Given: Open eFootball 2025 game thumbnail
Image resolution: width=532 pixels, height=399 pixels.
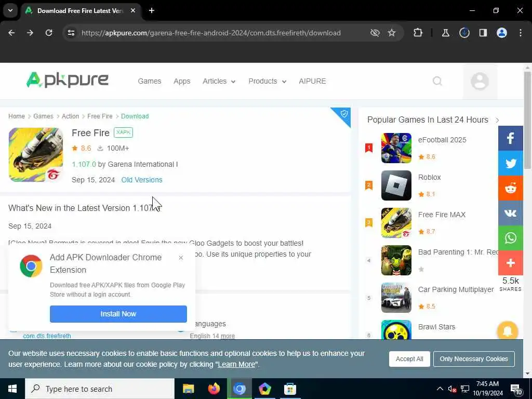Looking at the screenshot, I should pyautogui.click(x=396, y=148).
